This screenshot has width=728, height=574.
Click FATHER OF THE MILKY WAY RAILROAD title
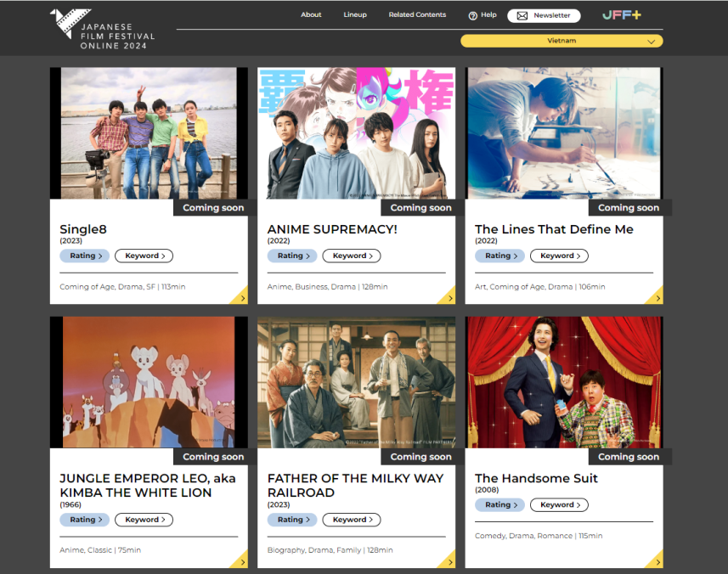[x=356, y=486]
